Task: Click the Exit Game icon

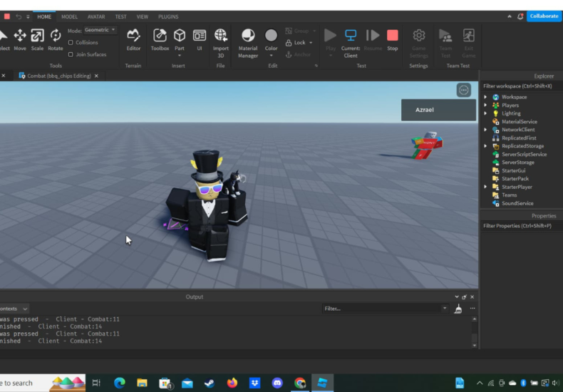Action: pyautogui.click(x=468, y=36)
